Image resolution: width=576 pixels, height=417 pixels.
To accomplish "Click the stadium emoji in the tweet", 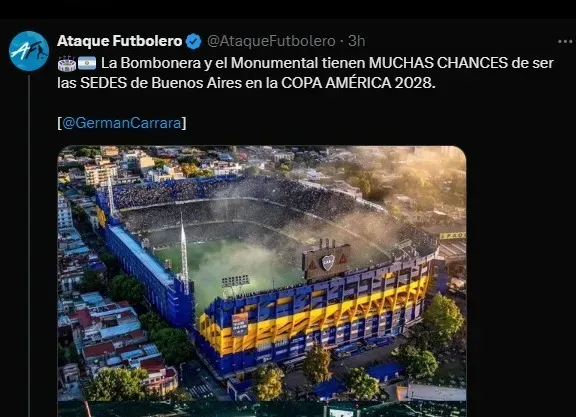I will click(x=67, y=64).
